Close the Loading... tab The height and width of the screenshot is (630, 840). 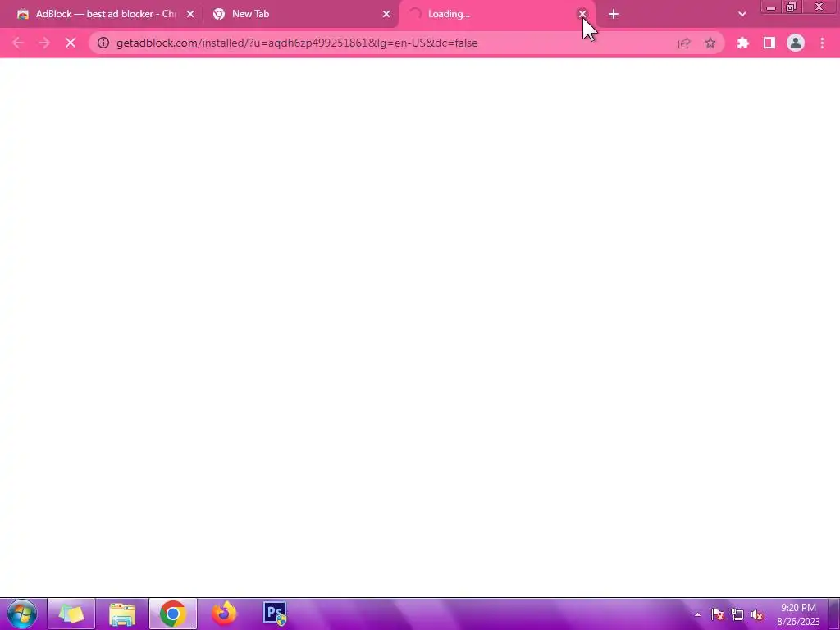[582, 14]
